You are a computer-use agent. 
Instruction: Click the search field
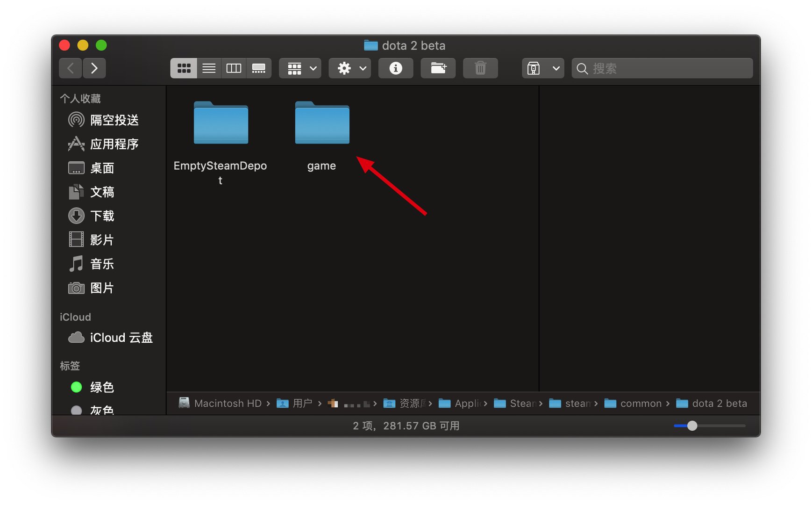pos(662,68)
